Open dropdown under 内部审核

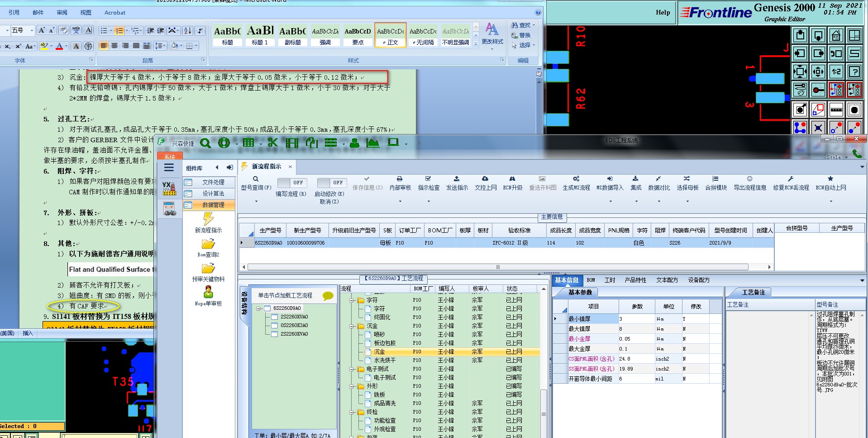click(400, 201)
